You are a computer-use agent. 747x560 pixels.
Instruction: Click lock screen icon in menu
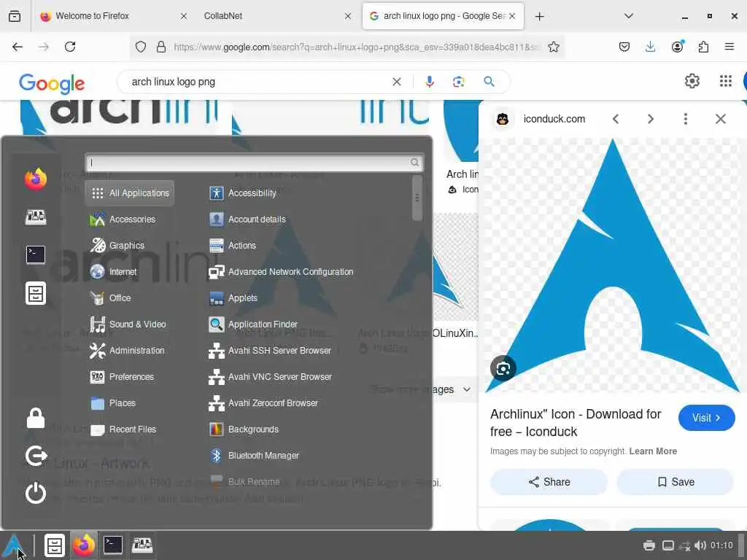pyautogui.click(x=36, y=418)
